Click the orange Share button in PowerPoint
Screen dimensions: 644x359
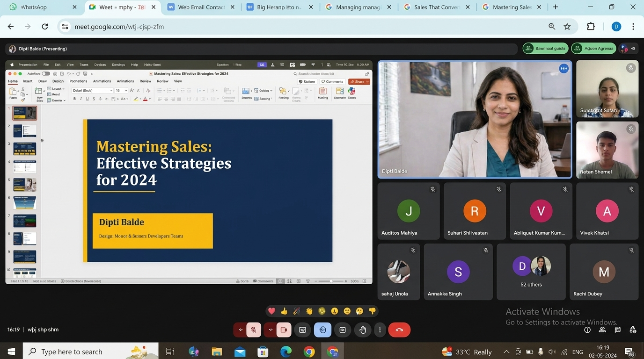click(359, 82)
